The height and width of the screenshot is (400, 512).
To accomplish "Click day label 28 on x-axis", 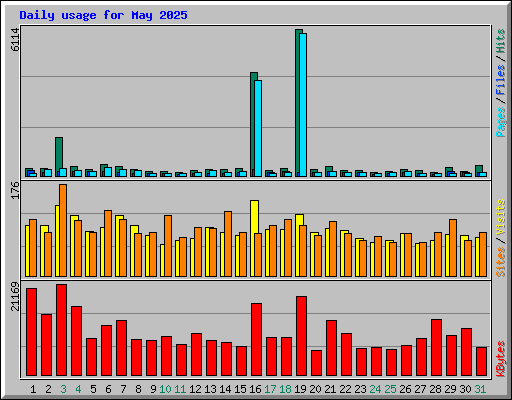I will tap(435, 389).
